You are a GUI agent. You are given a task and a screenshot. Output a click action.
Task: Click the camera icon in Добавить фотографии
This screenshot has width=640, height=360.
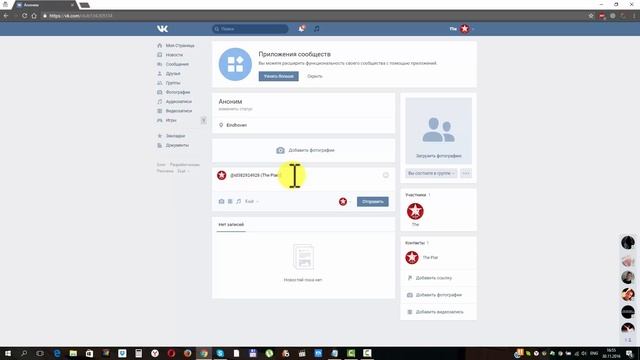coord(280,150)
